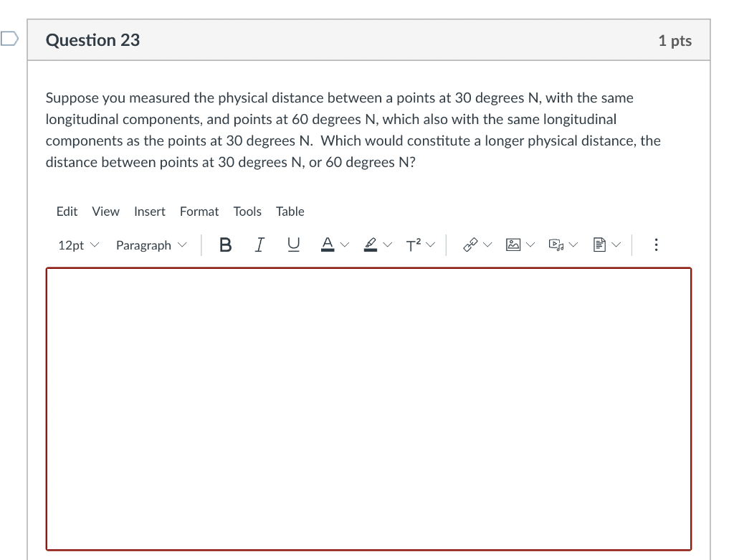Click the Documents upload icon
734x560 pixels.
[600, 245]
